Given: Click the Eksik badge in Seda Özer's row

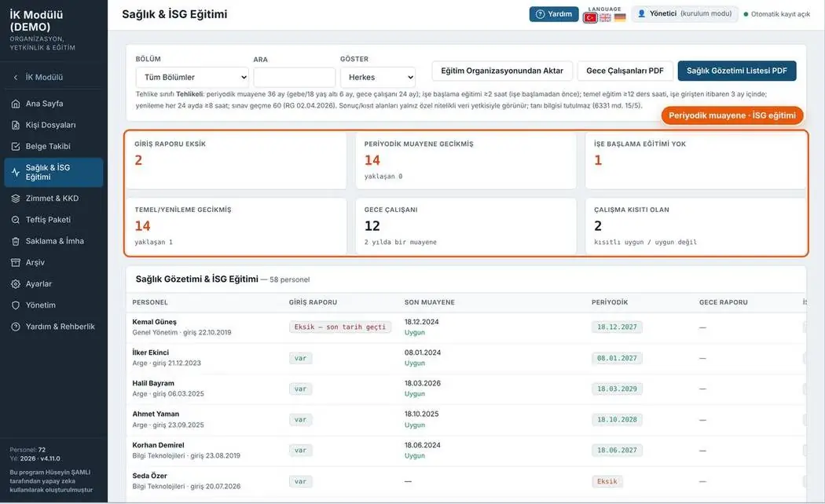Looking at the screenshot, I should (607, 481).
